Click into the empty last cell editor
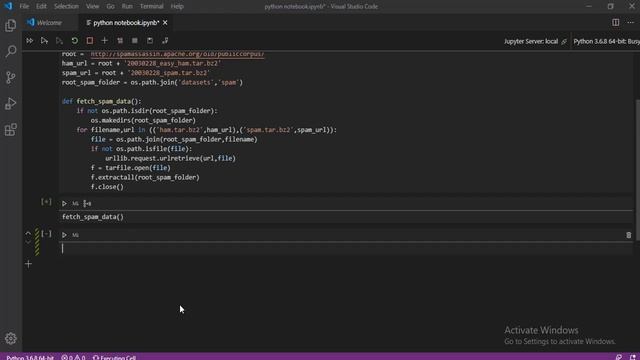This screenshot has width=640, height=360. pos(346,249)
